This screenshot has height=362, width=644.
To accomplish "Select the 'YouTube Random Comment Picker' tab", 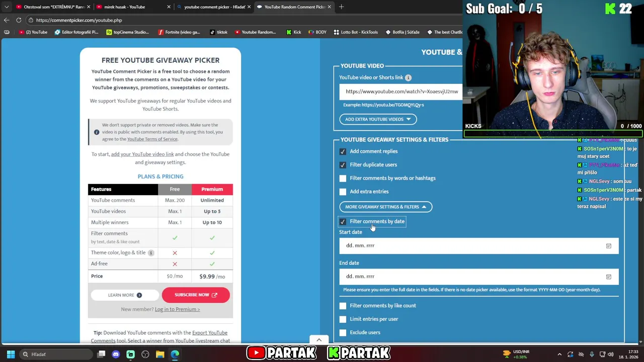I will [x=294, y=7].
